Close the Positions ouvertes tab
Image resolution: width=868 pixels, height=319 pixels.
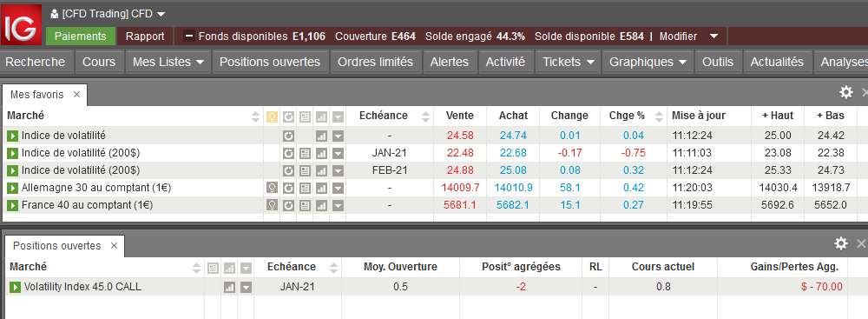[114, 245]
